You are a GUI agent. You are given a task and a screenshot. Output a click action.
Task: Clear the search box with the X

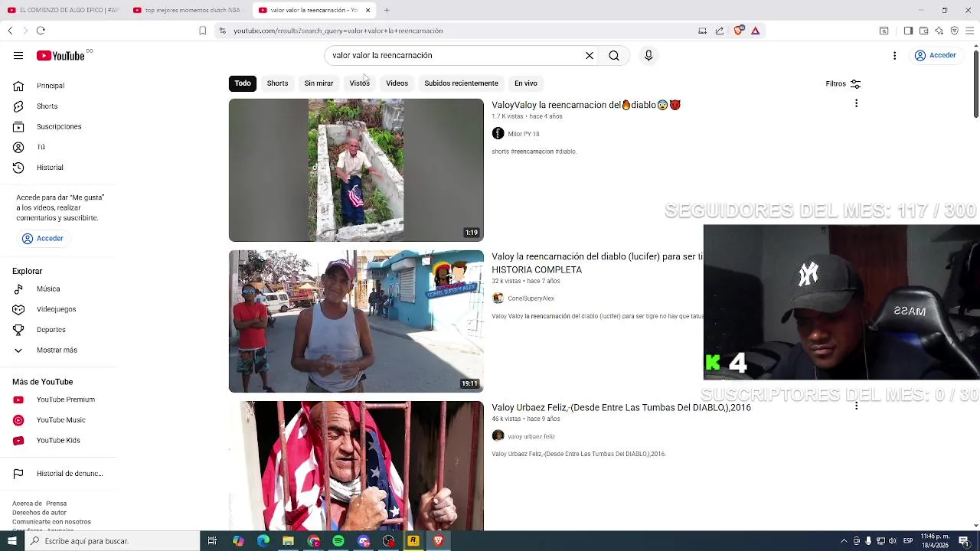click(590, 55)
